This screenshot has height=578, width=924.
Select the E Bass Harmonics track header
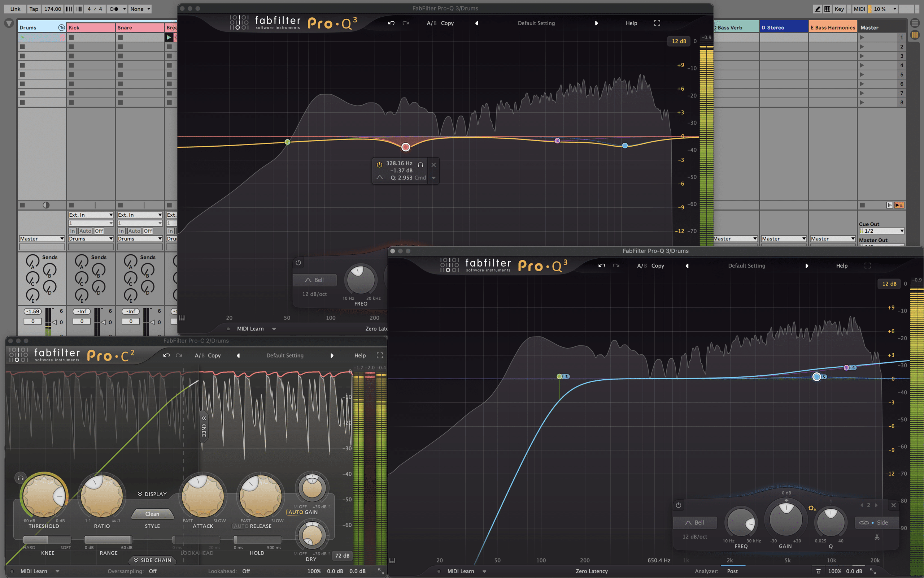[833, 27]
